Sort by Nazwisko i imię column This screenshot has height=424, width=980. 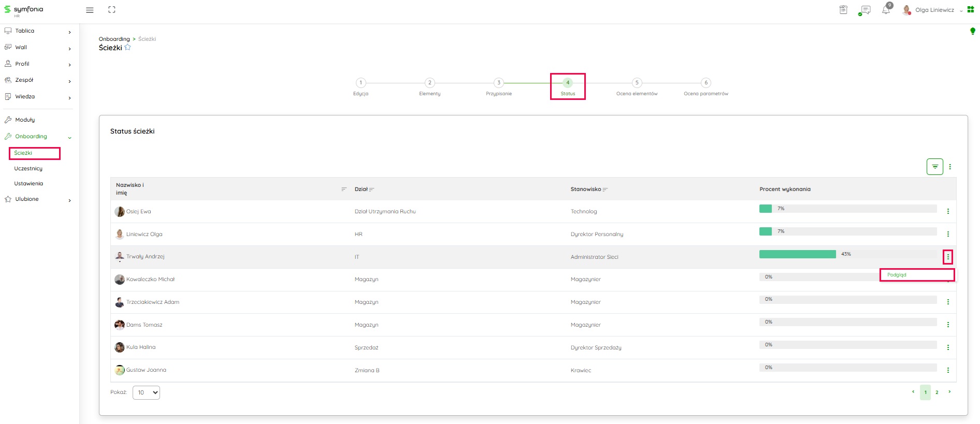click(x=343, y=189)
